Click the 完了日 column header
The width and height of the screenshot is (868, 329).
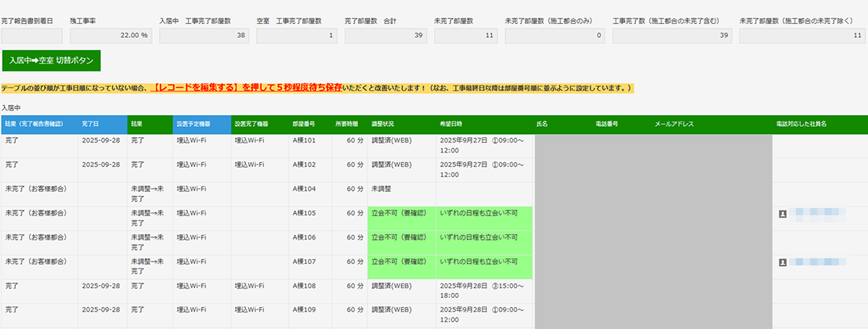[102, 124]
